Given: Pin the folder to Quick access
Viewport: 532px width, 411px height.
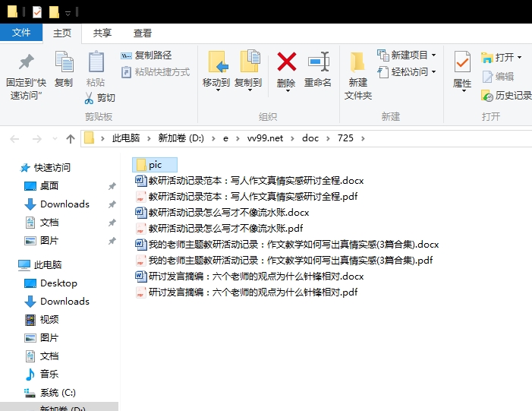Looking at the screenshot, I should [26, 76].
